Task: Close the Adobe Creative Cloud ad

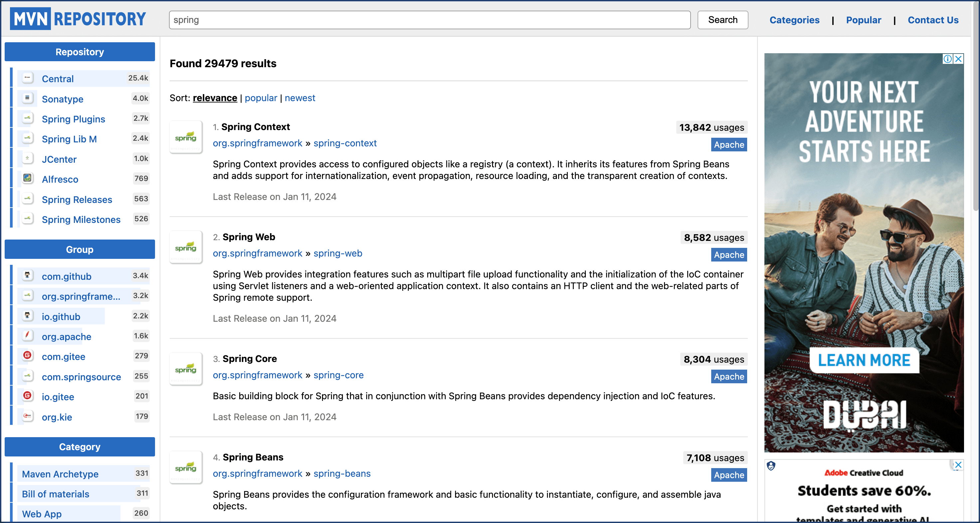Action: pyautogui.click(x=958, y=464)
